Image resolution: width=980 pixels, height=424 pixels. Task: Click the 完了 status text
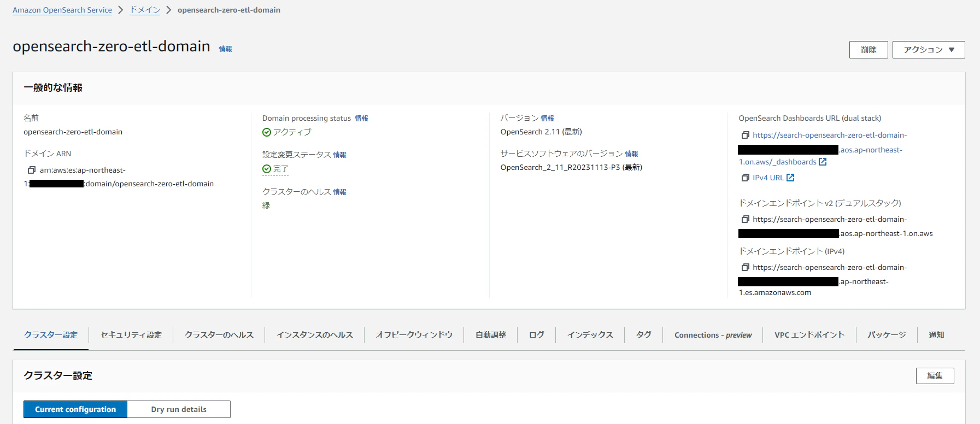pyautogui.click(x=280, y=169)
